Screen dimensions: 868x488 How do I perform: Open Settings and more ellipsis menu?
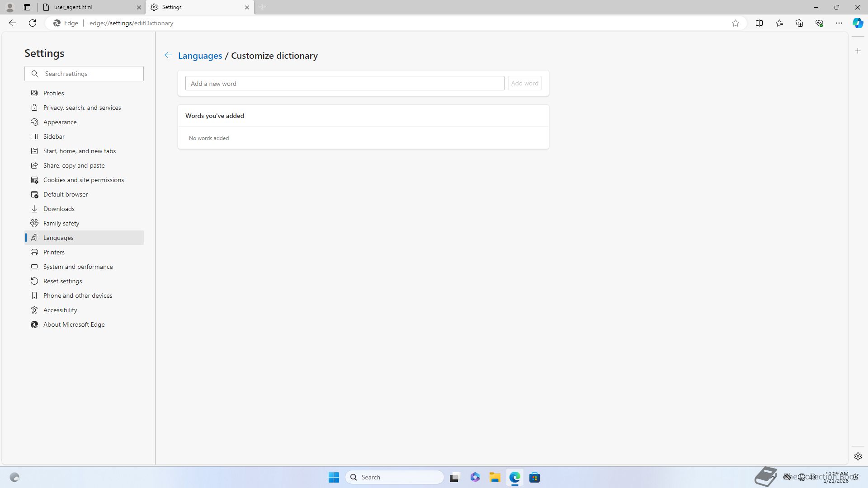(839, 23)
